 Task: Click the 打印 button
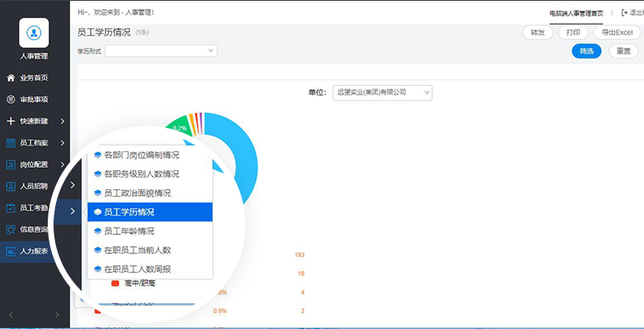point(573,33)
